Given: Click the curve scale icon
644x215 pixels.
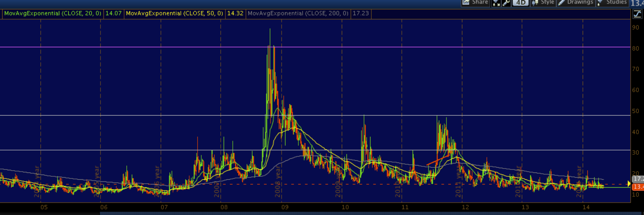Looking at the screenshot, I should click(x=637, y=14).
